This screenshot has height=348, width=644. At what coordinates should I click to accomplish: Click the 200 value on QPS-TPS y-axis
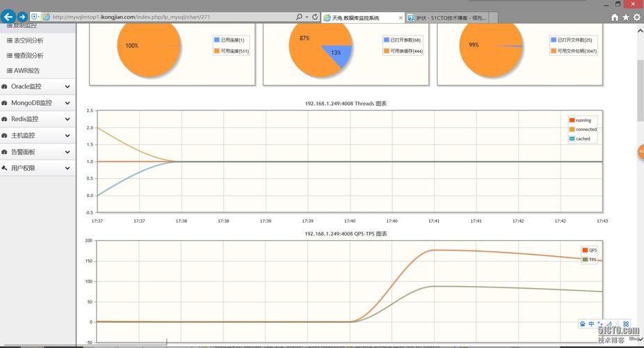89,241
